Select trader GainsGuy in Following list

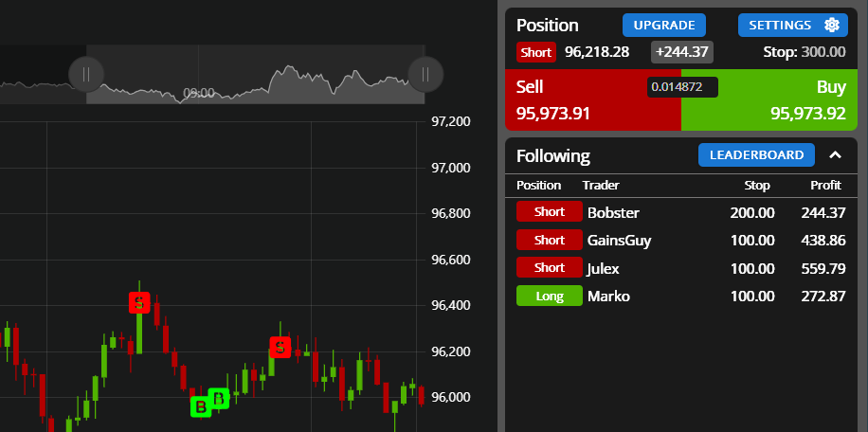point(619,241)
